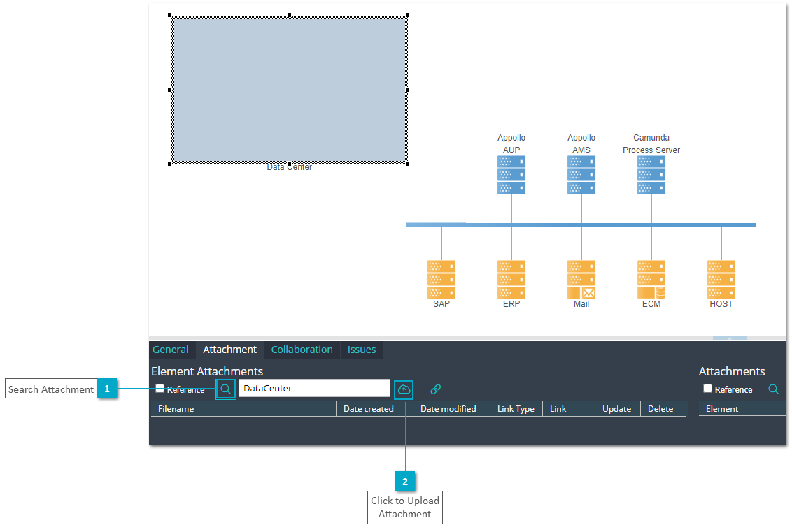792x532 pixels.
Task: Select the Camunda Process Server icon
Action: click(x=651, y=175)
